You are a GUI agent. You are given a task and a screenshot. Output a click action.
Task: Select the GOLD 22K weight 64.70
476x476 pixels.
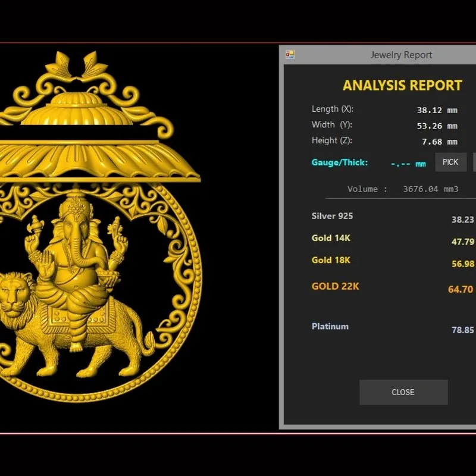pos(461,289)
